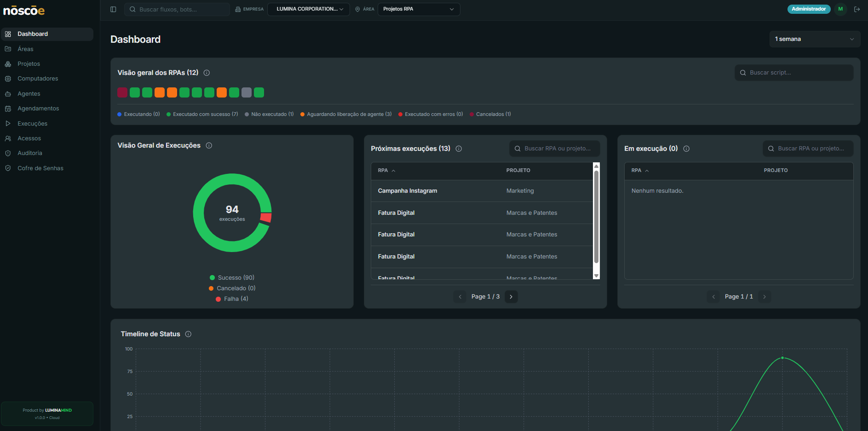868x431 pixels.
Task: Open the 1 semana period dropdown
Action: [815, 39]
